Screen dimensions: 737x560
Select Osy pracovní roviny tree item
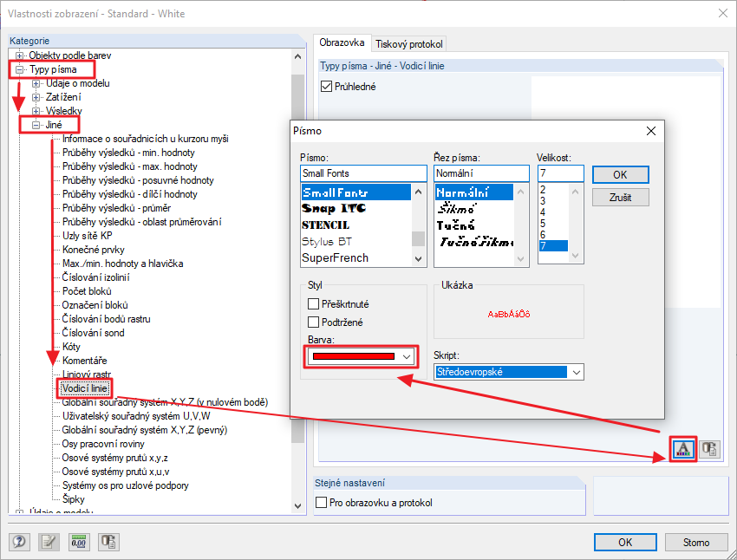[x=103, y=444]
